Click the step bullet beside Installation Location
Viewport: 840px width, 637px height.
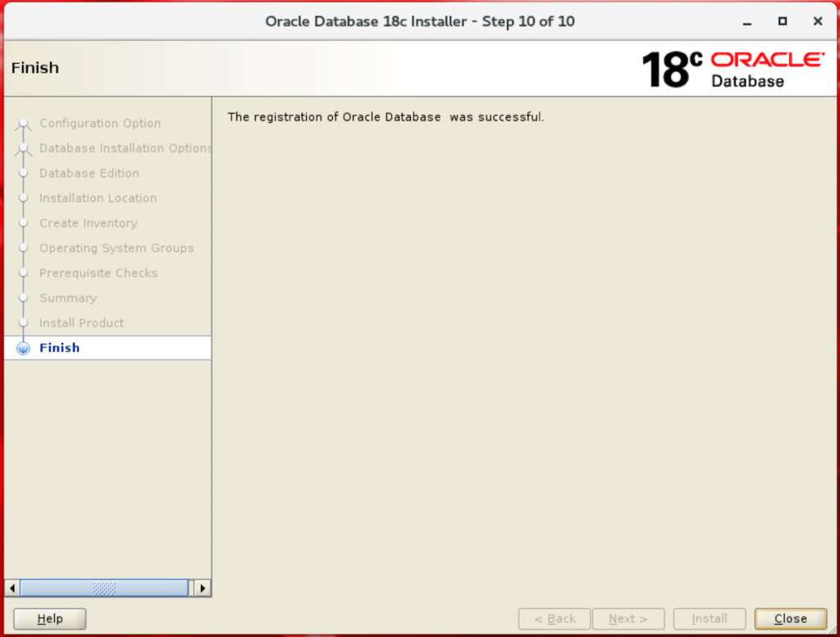23,198
